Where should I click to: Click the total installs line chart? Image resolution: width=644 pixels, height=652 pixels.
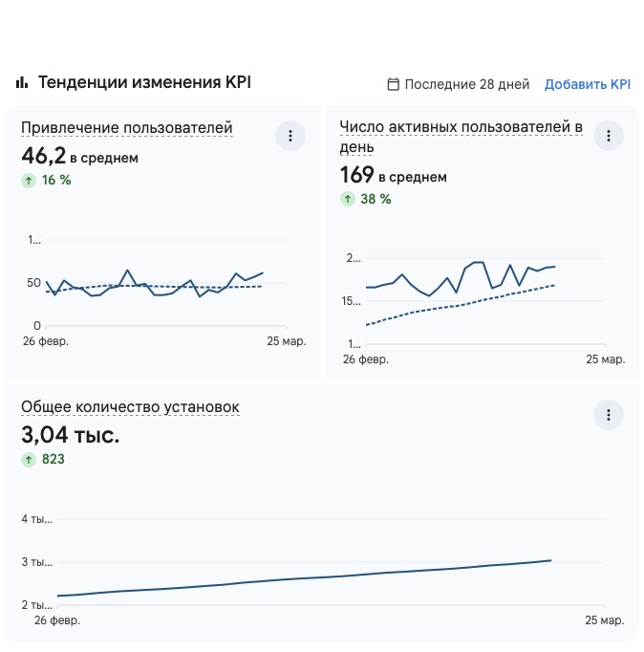306,578
